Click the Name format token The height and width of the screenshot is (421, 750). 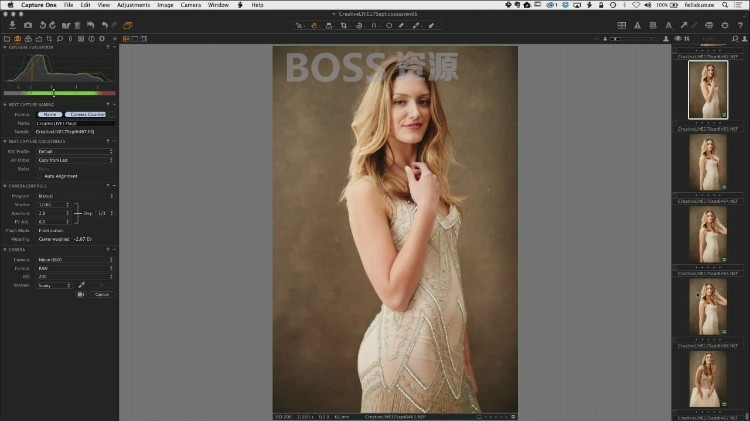pyautogui.click(x=50, y=114)
